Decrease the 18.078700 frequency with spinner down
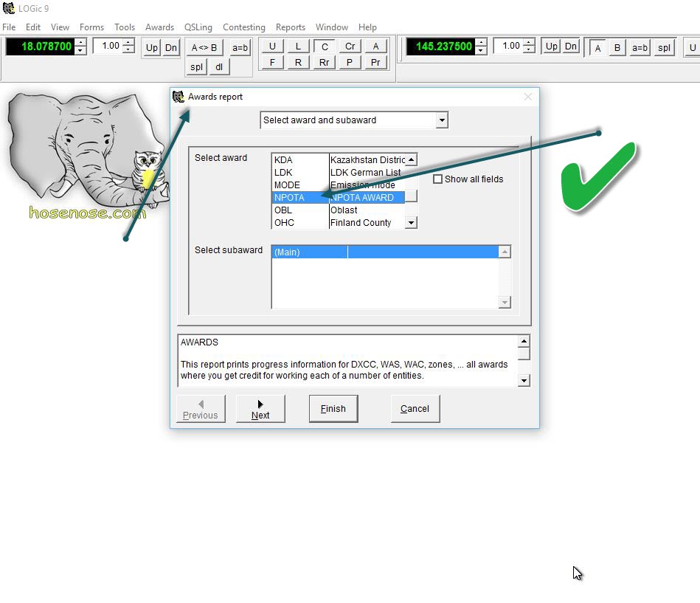 coord(80,50)
